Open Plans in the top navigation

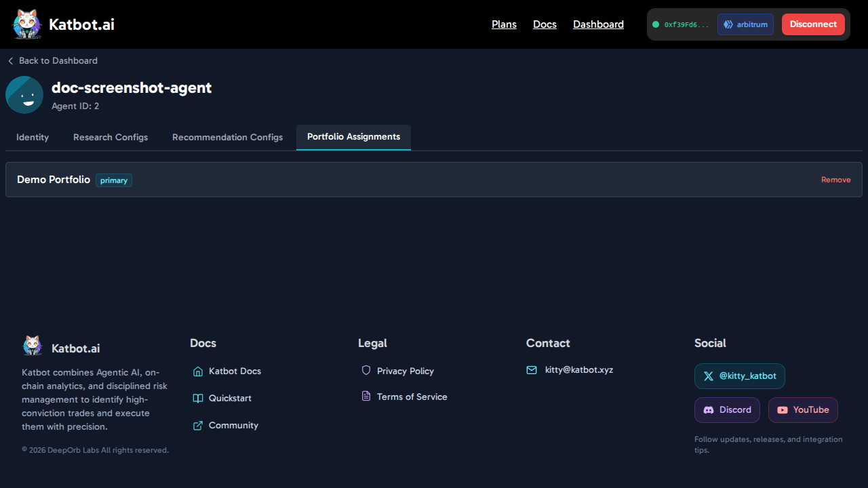coord(504,24)
